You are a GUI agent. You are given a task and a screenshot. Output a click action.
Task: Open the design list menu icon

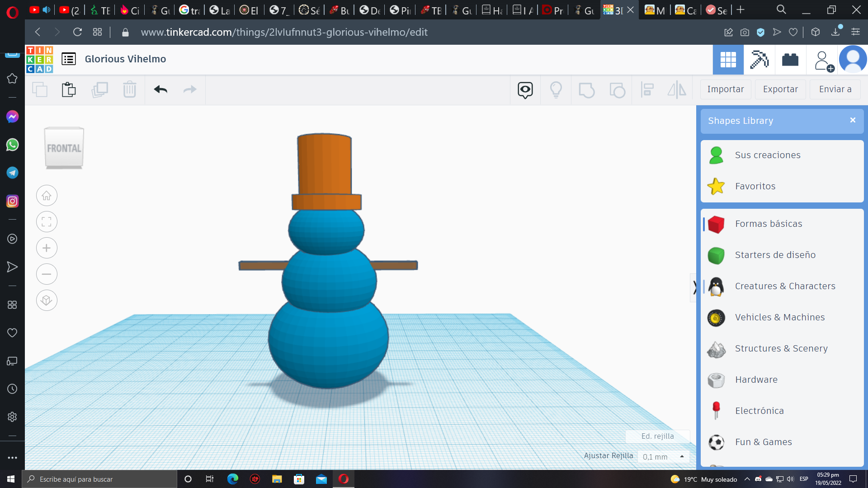(69, 59)
